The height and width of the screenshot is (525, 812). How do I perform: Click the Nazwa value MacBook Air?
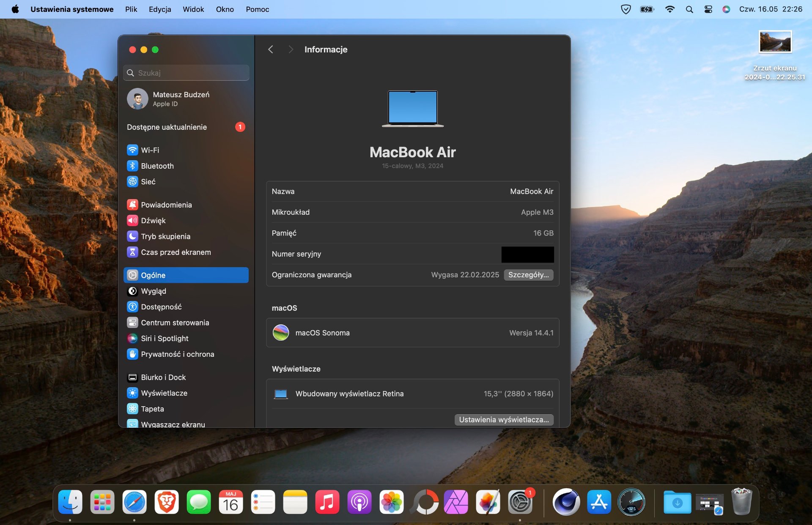[x=532, y=191]
